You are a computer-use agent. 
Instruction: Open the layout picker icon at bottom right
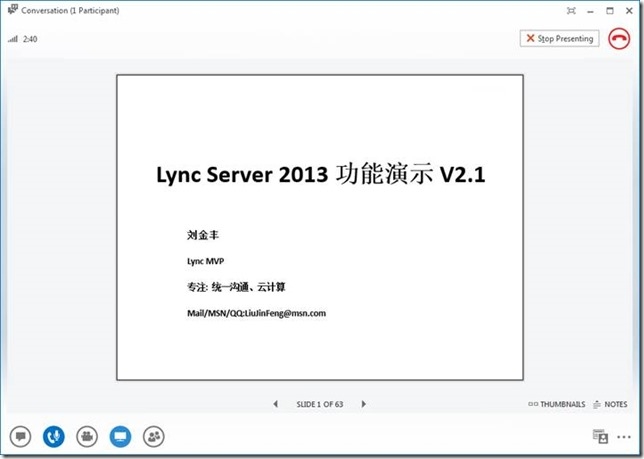(600, 436)
